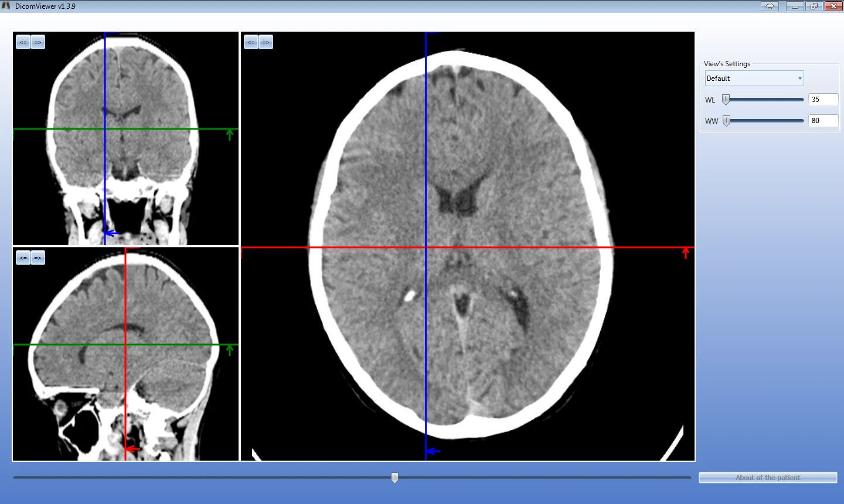
Task: Click the DicomViewer v1.3.9 title text
Action: click(45, 6)
